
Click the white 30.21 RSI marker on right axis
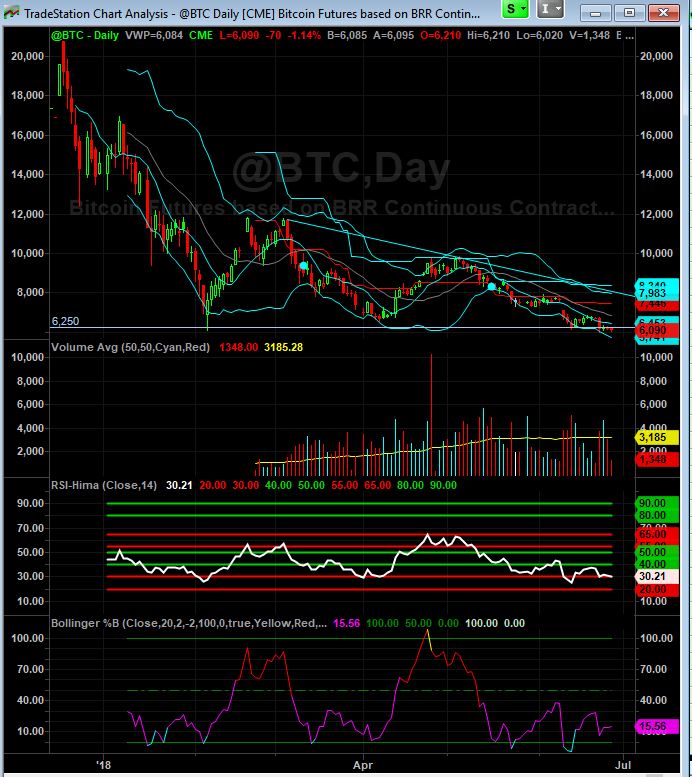pos(656,576)
